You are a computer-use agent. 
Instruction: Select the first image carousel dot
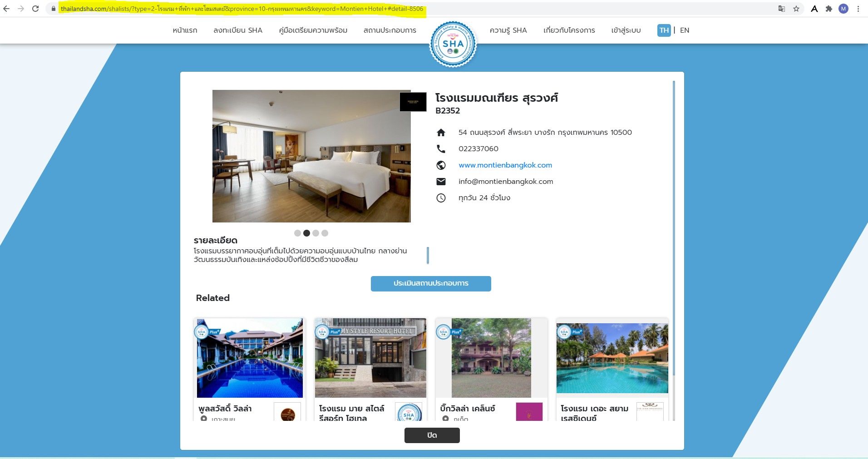click(297, 233)
